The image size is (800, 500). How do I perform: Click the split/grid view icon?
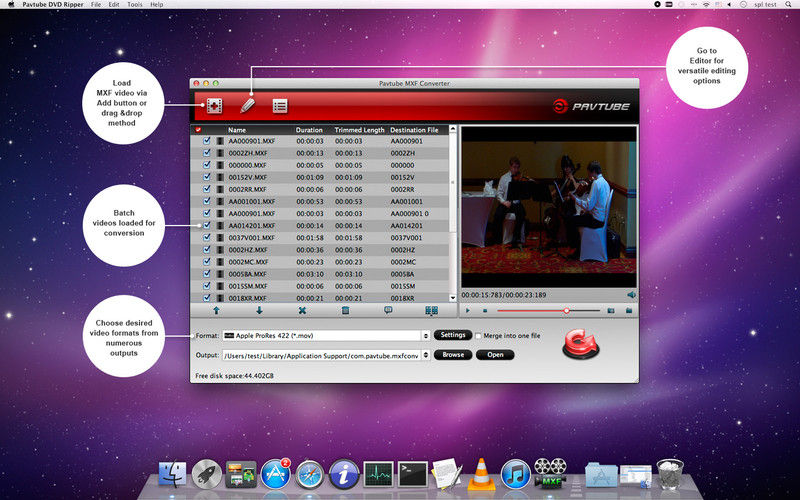click(432, 310)
